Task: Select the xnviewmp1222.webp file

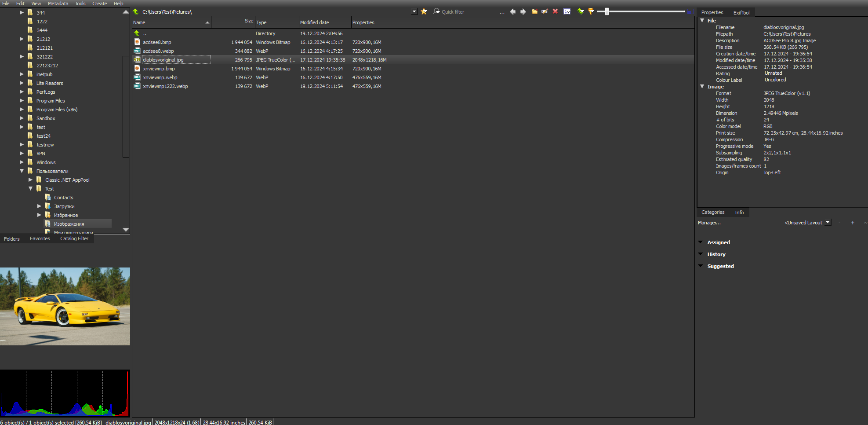Action: tap(165, 86)
